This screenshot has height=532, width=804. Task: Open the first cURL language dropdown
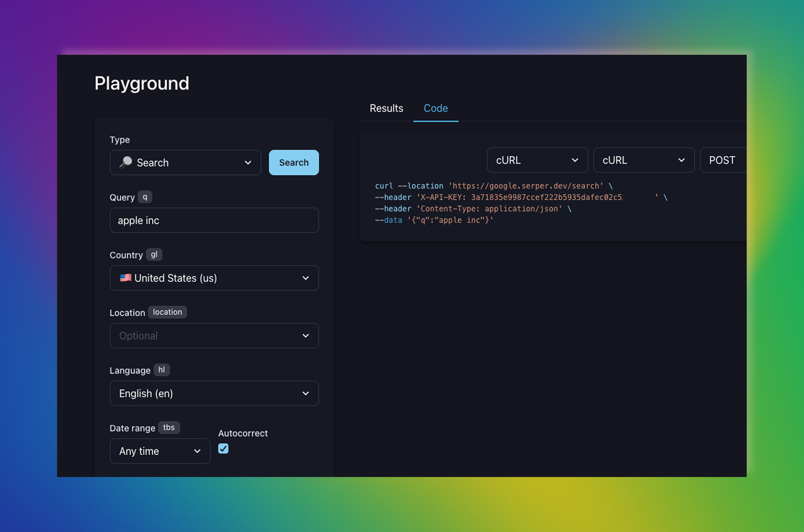(x=537, y=160)
